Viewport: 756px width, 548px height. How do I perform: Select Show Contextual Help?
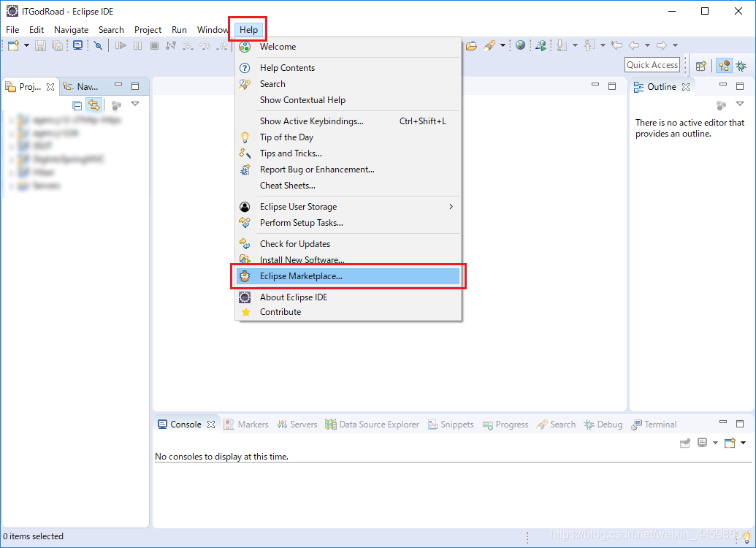click(x=348, y=100)
